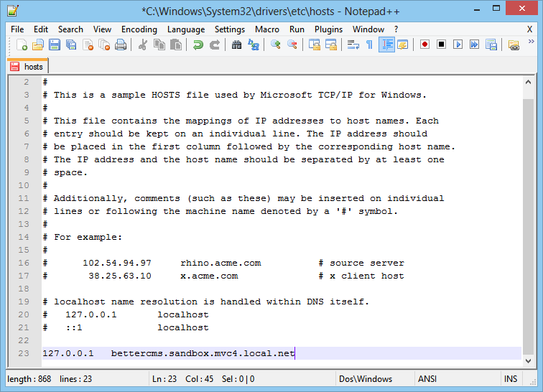Screen dimensions: 543x392
Task: Click the last folder toolbar icon
Action: (x=514, y=45)
